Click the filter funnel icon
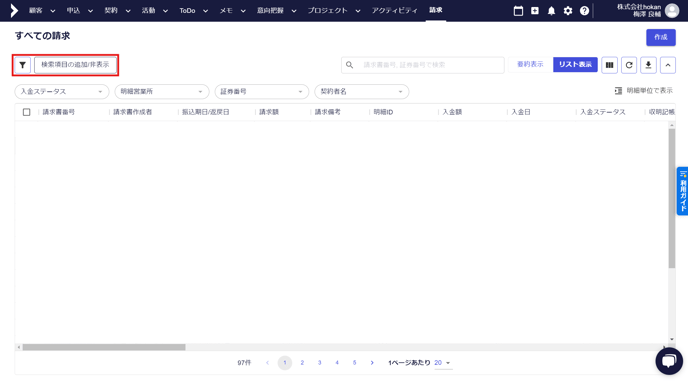688x381 pixels. [22, 65]
